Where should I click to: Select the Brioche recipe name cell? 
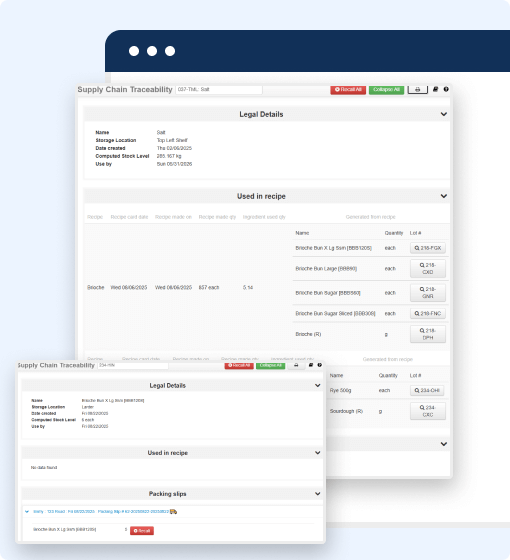(x=96, y=288)
